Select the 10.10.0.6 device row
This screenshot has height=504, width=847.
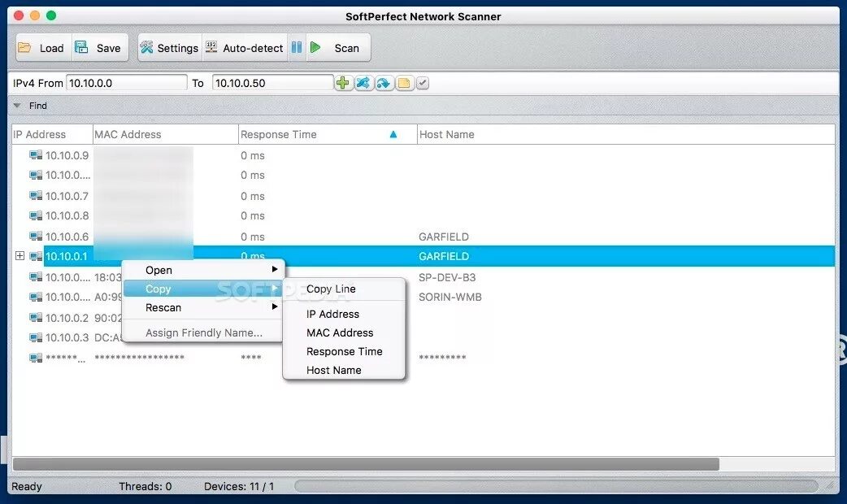pos(423,237)
